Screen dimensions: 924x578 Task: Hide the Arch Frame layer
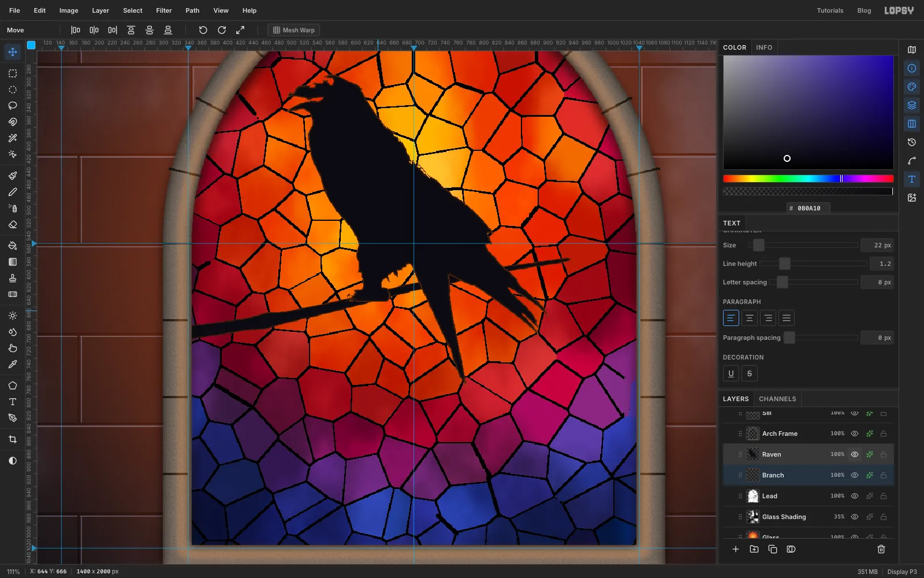tap(855, 433)
